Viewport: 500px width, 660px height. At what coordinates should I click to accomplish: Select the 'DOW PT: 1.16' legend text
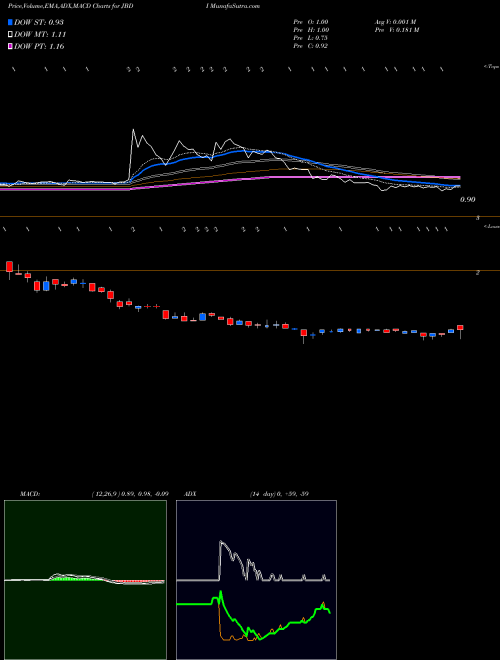tap(39, 47)
